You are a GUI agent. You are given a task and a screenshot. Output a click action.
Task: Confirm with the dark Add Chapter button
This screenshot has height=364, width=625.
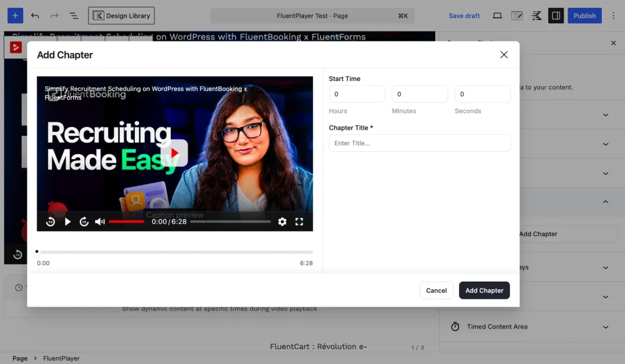coord(484,290)
